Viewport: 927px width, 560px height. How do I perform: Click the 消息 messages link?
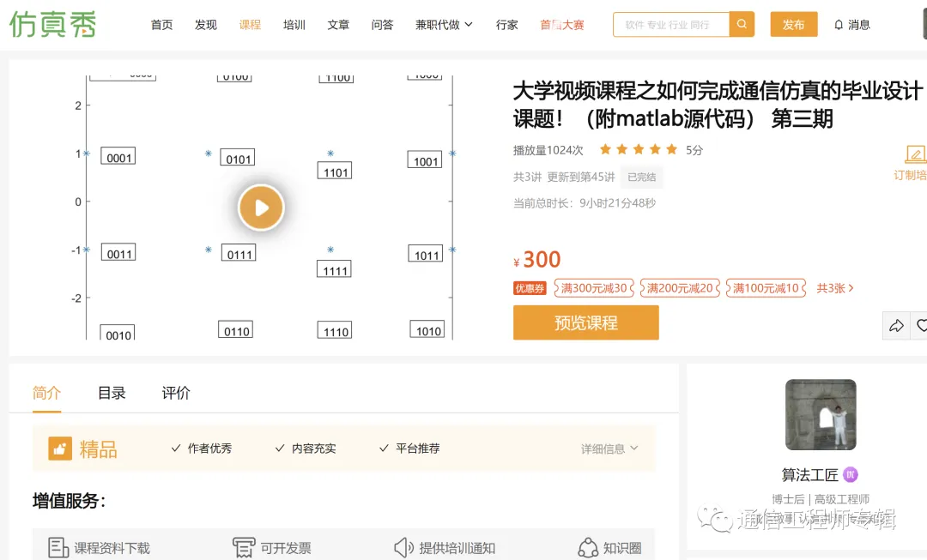tap(859, 25)
